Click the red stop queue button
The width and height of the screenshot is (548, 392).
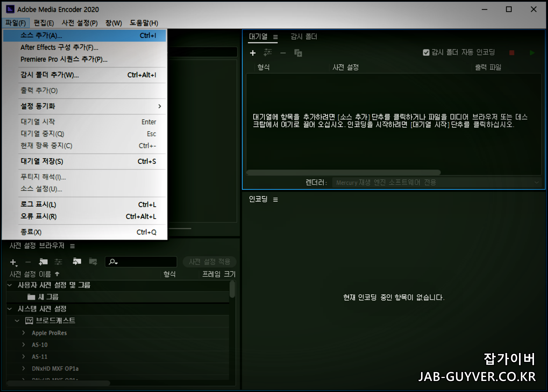click(x=512, y=53)
